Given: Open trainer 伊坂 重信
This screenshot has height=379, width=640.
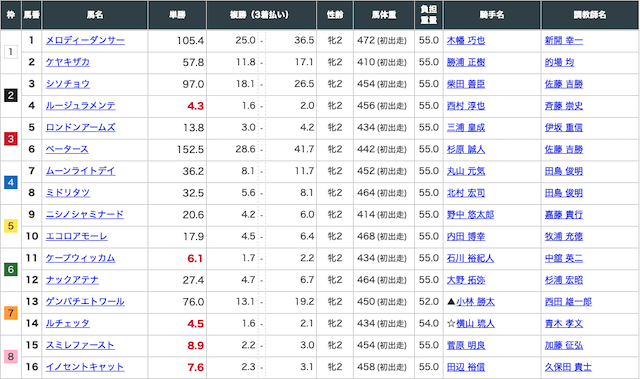Looking at the screenshot, I should click(564, 127).
